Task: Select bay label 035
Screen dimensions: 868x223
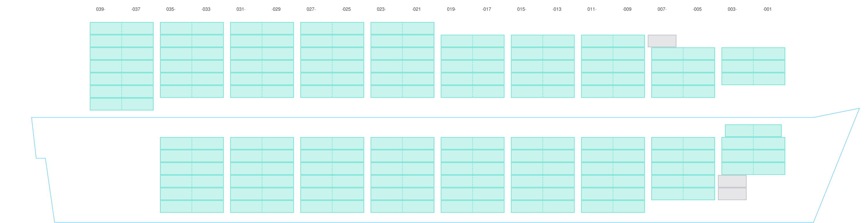Action: [x=170, y=9]
